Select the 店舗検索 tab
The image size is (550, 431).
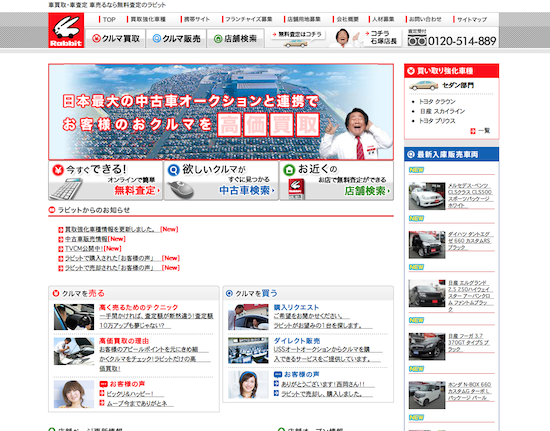coord(235,38)
